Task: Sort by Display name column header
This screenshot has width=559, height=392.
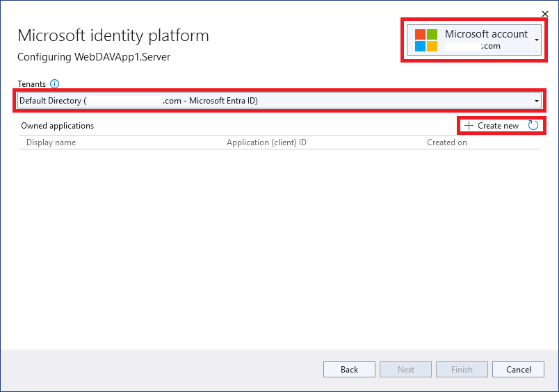Action: (51, 142)
